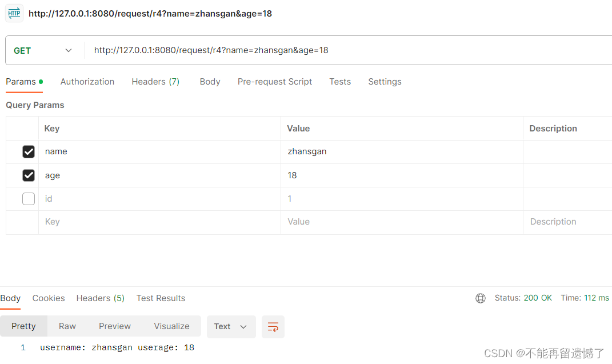Image resolution: width=612 pixels, height=364 pixels.
Task: Open the GET method dropdown
Action: click(43, 50)
